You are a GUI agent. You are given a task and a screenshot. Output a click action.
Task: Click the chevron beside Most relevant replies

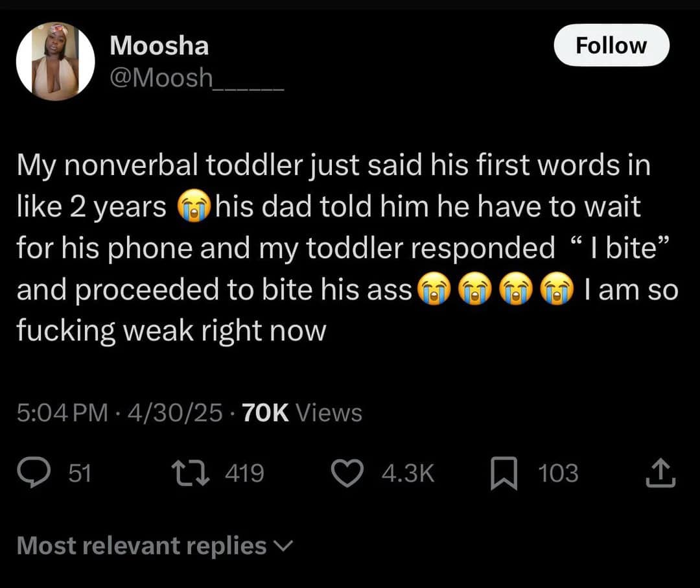[284, 546]
